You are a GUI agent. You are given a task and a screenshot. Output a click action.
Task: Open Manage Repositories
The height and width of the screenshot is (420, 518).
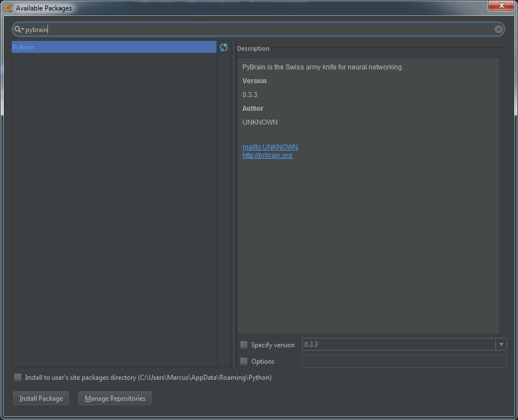coord(115,399)
